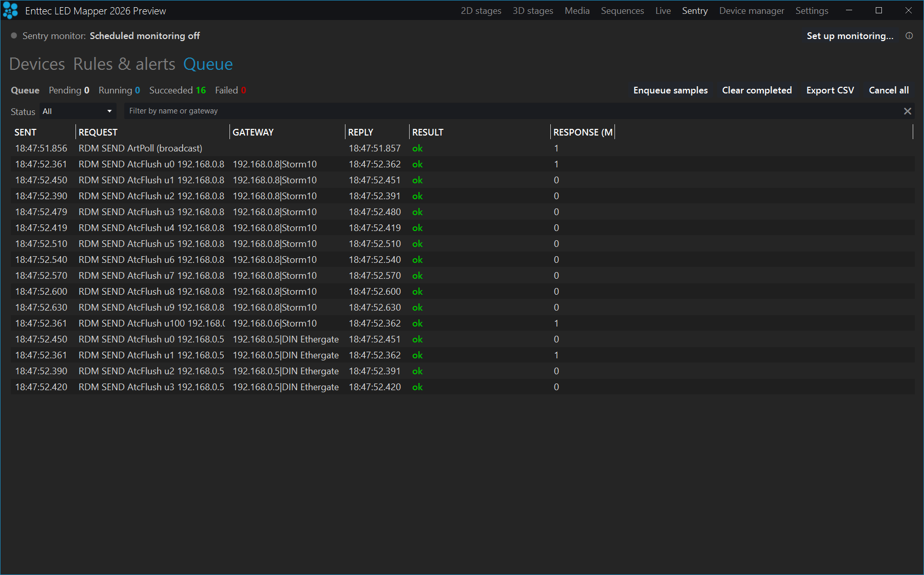Click Set up monitoring button

[850, 36]
